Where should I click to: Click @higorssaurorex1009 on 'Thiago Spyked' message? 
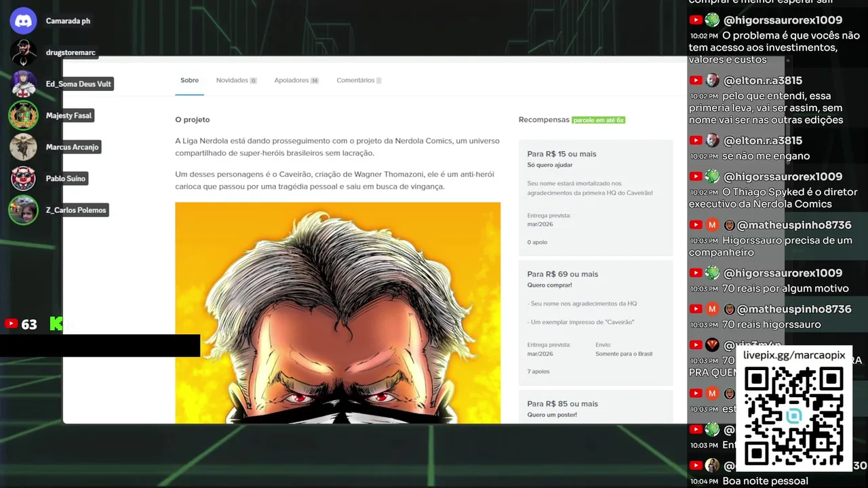click(x=783, y=176)
